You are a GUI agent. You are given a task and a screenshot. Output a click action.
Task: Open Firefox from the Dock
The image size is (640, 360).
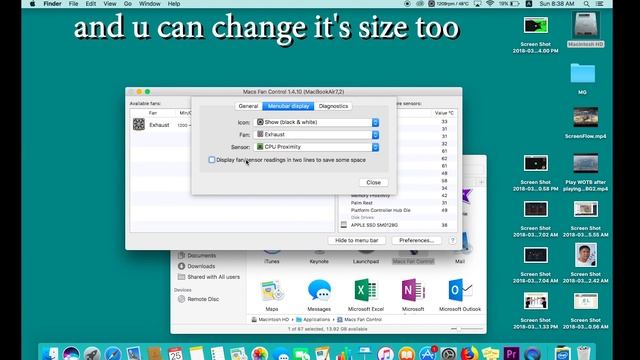point(469,353)
